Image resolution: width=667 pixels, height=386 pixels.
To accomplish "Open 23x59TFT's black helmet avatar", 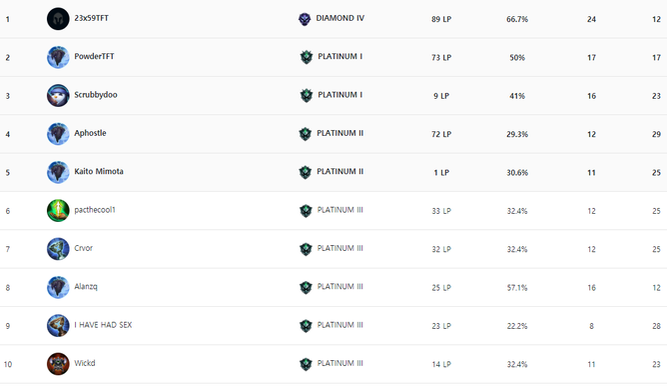I will [x=58, y=19].
